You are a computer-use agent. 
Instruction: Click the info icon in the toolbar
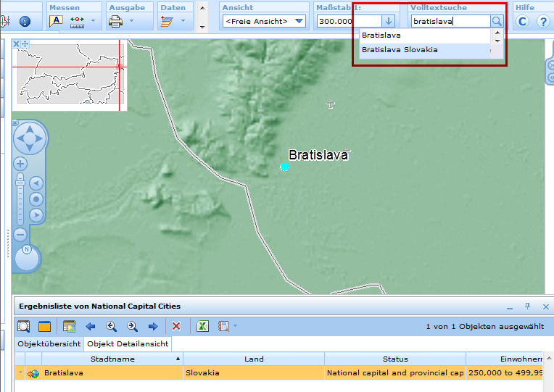pos(25,22)
